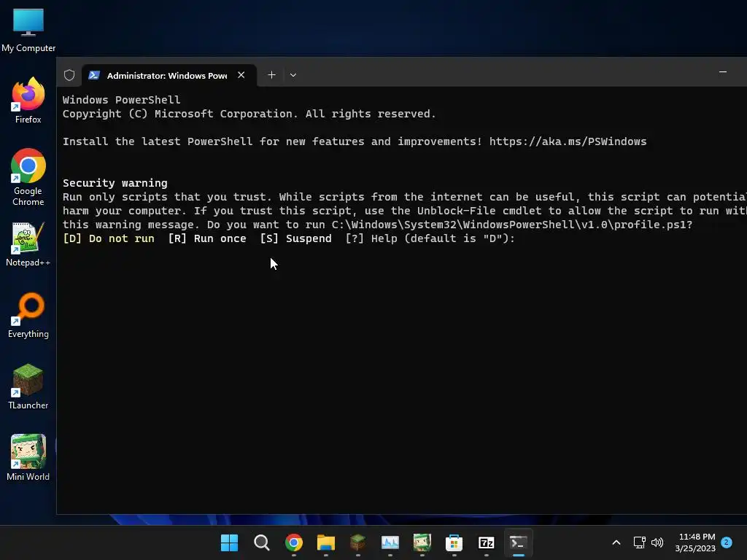Open 7-Zip from the taskbar

(x=487, y=542)
